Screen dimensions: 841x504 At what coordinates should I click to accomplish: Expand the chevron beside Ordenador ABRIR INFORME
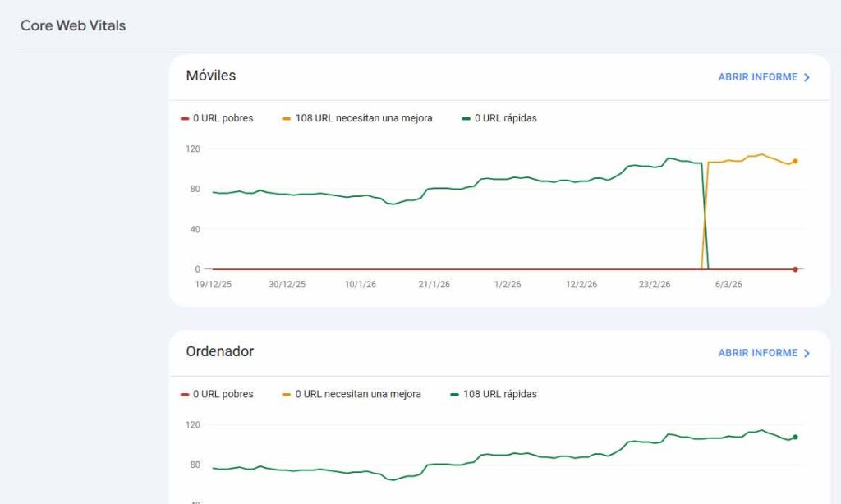click(x=807, y=353)
